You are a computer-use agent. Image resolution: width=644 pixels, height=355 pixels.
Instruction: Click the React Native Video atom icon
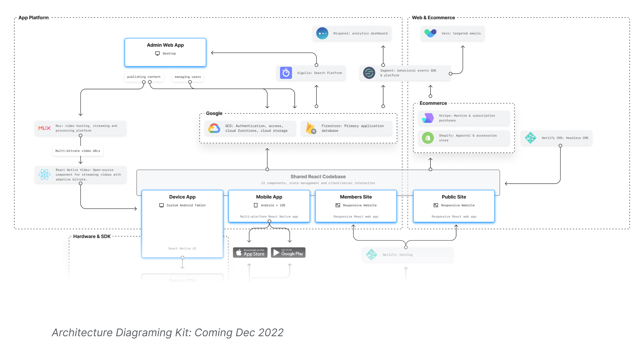coord(45,175)
